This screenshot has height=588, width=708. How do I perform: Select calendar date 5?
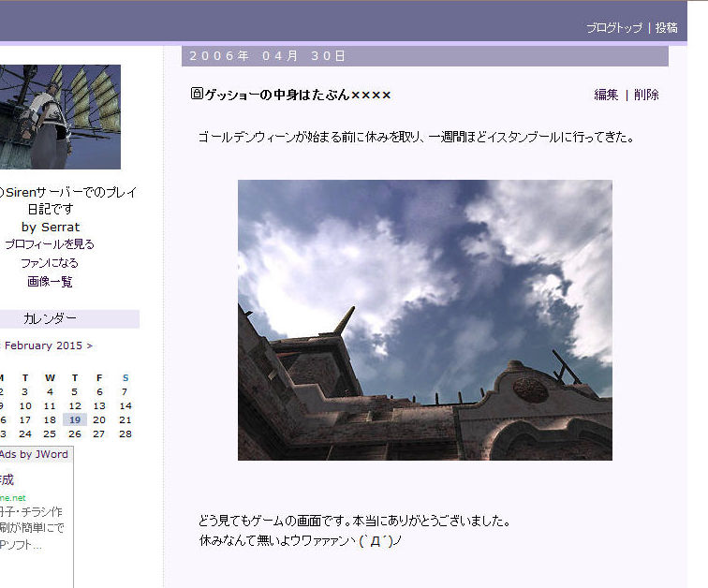(x=75, y=392)
